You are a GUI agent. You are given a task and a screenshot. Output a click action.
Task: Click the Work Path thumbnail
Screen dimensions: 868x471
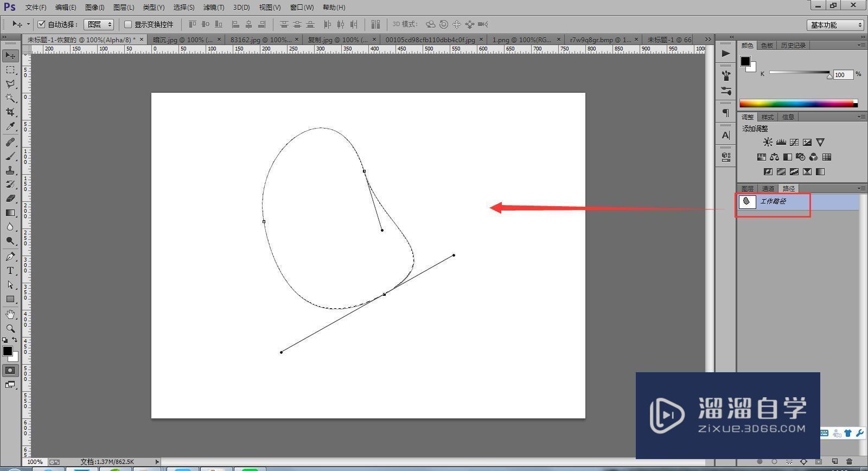tap(747, 202)
